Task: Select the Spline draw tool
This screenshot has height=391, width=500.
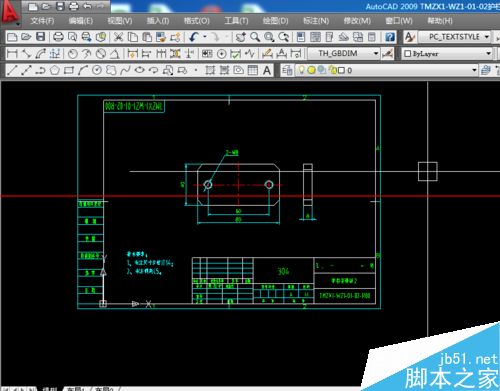Action: tap(125, 70)
